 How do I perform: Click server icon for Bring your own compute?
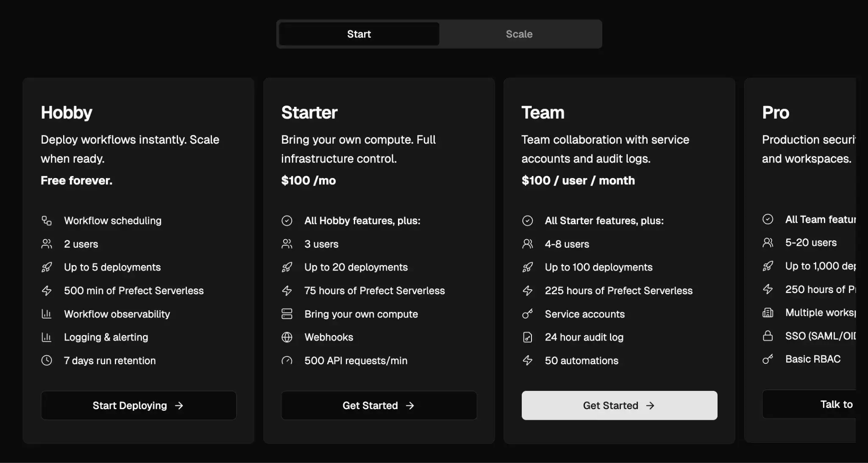tap(287, 314)
